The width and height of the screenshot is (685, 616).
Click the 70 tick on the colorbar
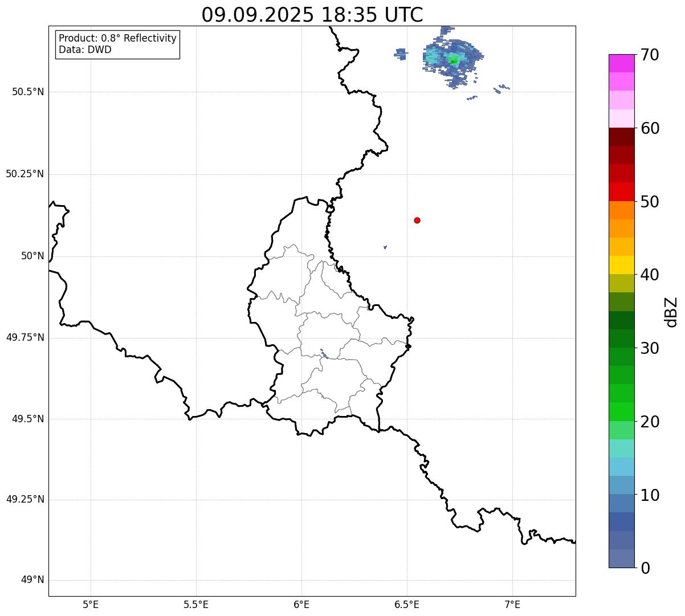650,55
